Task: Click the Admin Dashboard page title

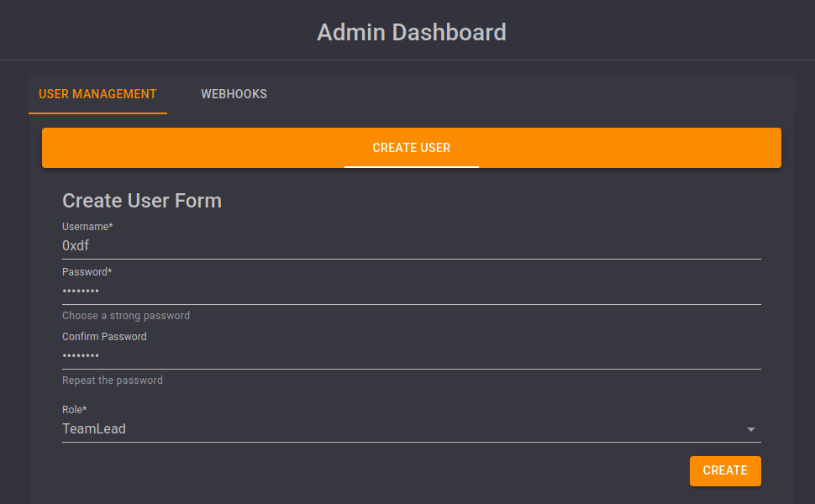Action: pos(411,32)
